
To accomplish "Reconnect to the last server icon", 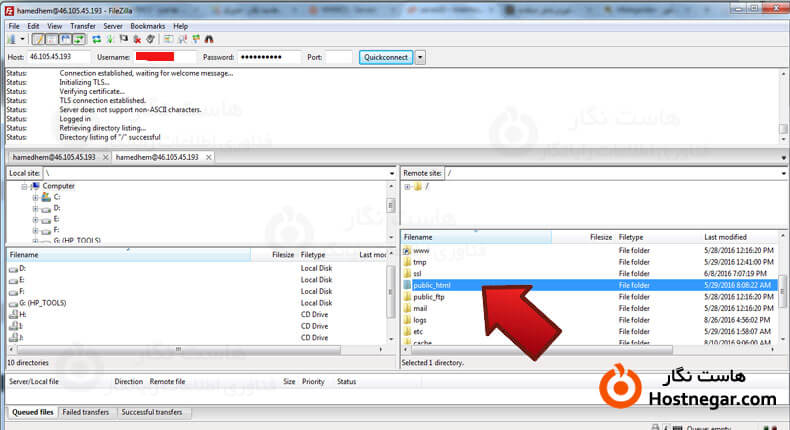I will pos(150,39).
